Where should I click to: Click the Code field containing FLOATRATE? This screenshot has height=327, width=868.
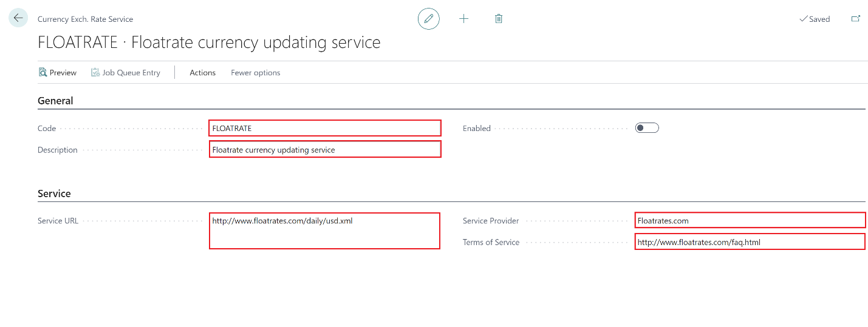325,128
